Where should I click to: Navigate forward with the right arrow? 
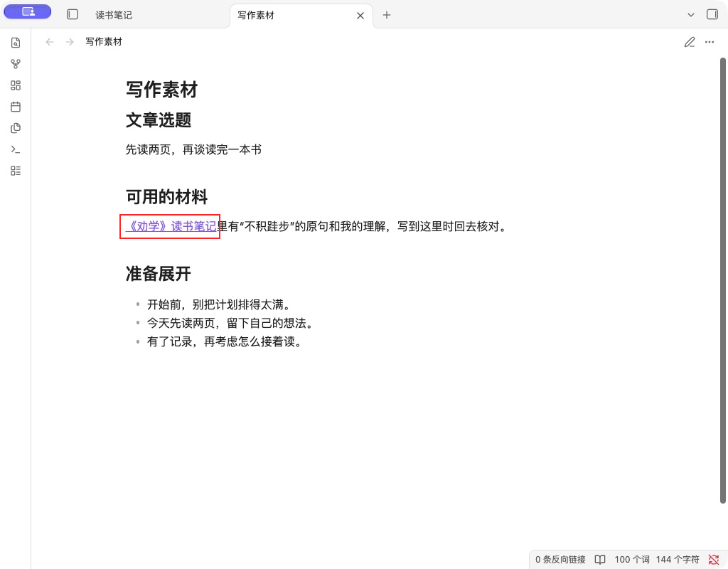click(70, 42)
